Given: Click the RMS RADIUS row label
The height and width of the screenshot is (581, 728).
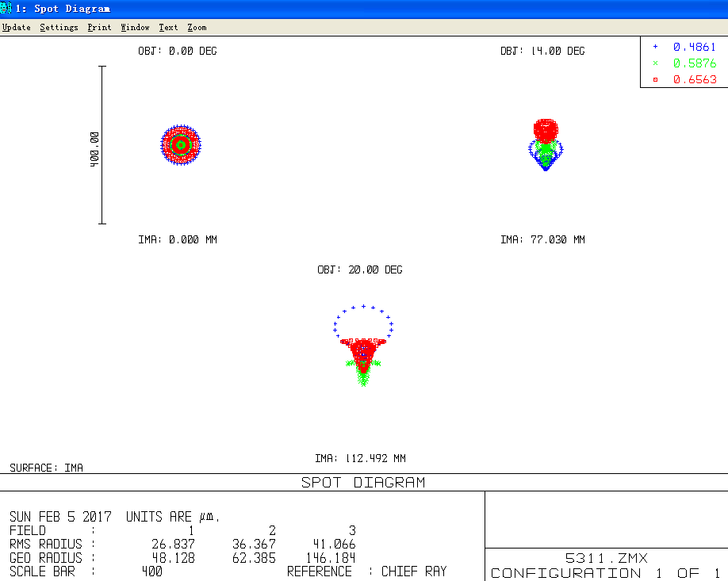Looking at the screenshot, I should click(x=46, y=544).
